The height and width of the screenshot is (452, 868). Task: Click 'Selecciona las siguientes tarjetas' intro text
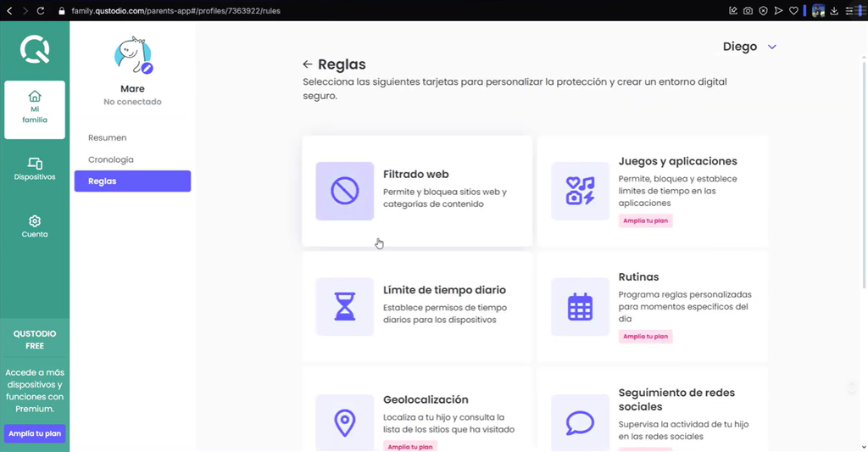click(515, 89)
